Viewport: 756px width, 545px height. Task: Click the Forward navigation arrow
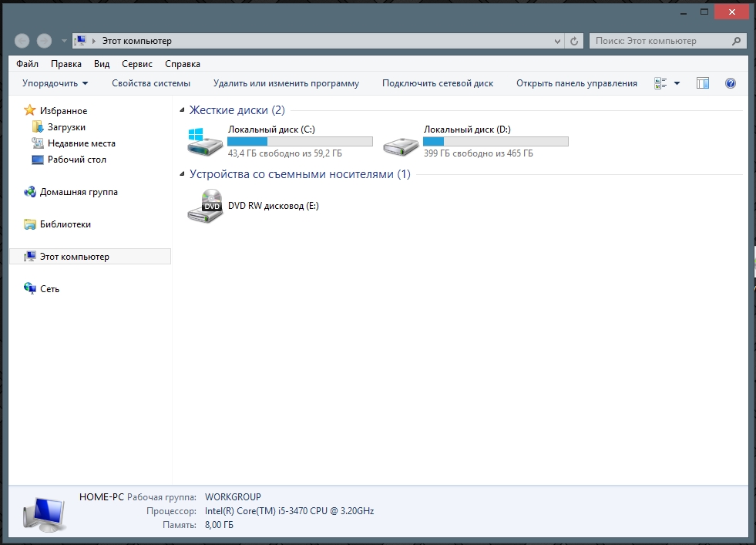pos(44,41)
